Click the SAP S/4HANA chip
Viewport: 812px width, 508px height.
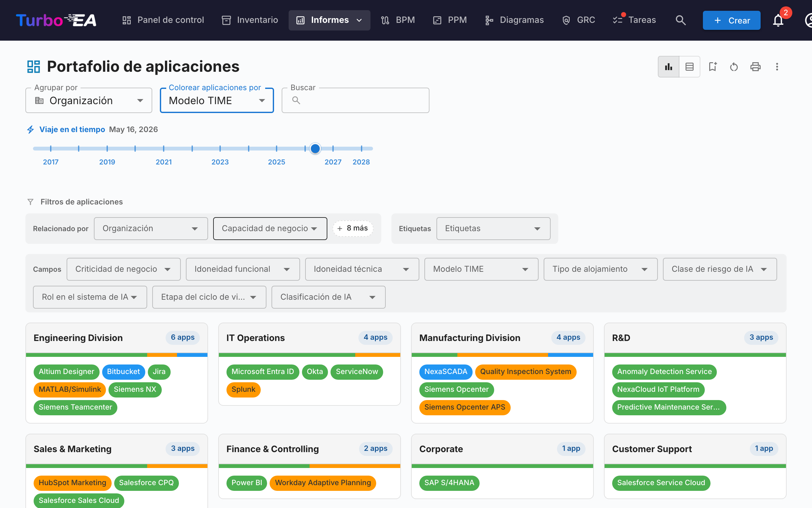[449, 483]
